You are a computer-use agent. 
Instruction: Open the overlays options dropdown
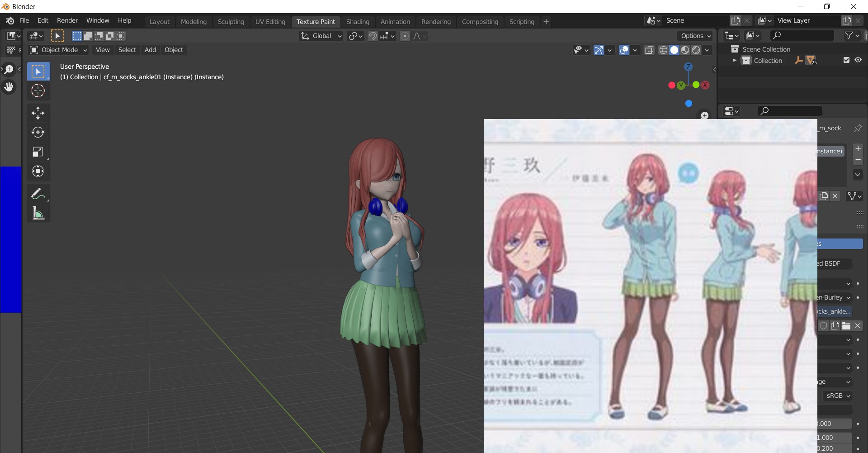[x=635, y=50]
